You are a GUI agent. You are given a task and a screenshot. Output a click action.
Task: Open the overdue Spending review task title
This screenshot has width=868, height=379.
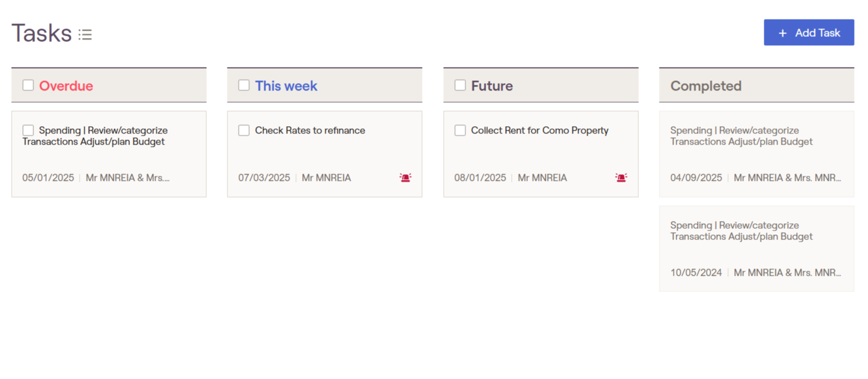103,136
